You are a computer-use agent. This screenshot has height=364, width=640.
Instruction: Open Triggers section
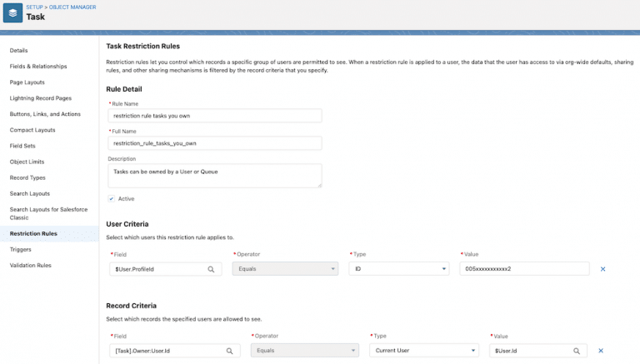[20, 250]
